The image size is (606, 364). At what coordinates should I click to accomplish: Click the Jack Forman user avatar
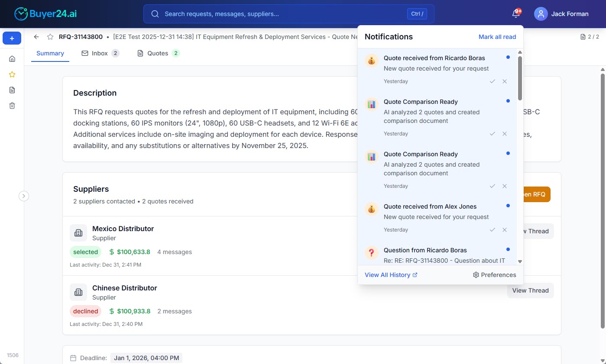coord(541,14)
